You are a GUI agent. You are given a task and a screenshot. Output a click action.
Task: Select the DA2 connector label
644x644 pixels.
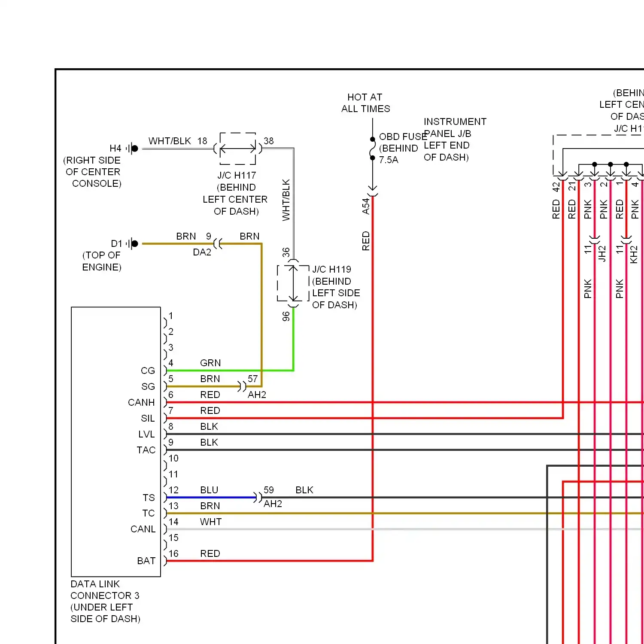pyautogui.click(x=202, y=252)
